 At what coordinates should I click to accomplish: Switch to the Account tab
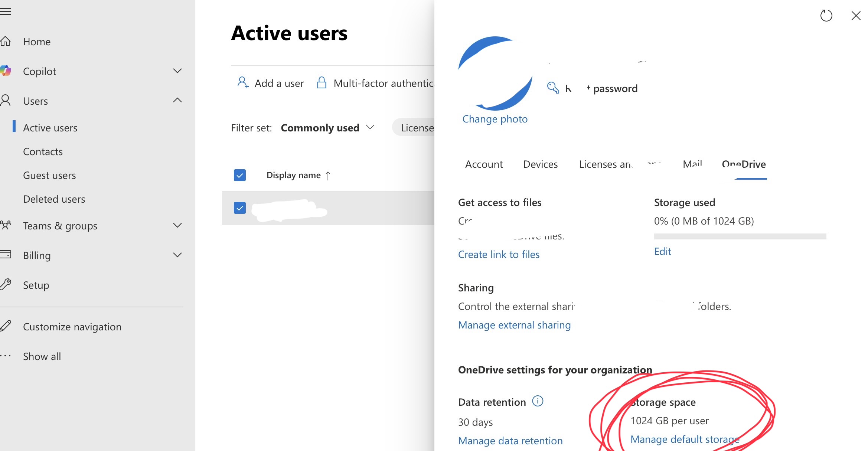(x=484, y=164)
